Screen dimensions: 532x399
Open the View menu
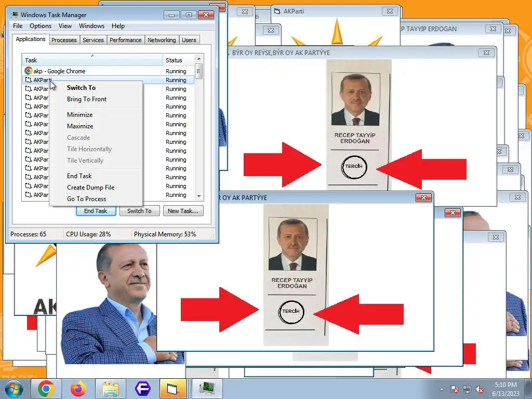tap(65, 26)
